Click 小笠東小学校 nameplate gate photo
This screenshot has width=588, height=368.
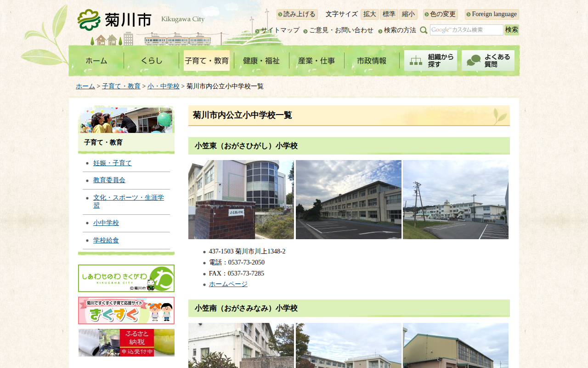click(241, 200)
